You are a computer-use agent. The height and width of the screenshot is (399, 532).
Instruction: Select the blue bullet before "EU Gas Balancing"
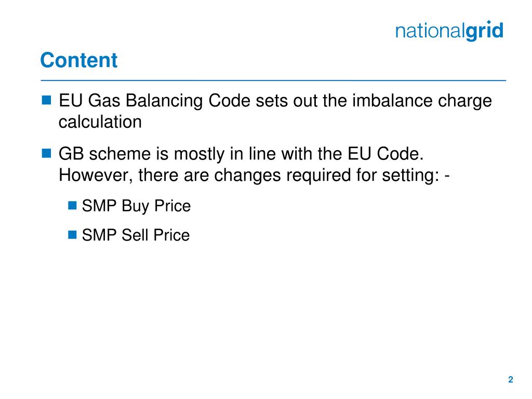(46, 100)
